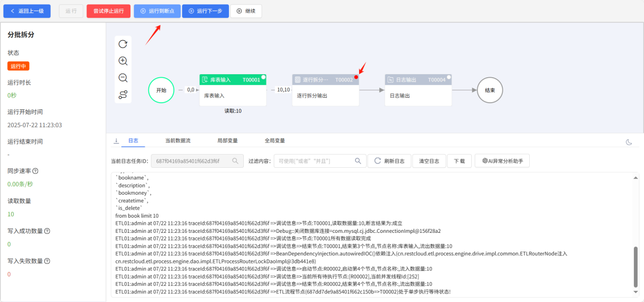Zoom in on the flow canvas

tap(123, 61)
